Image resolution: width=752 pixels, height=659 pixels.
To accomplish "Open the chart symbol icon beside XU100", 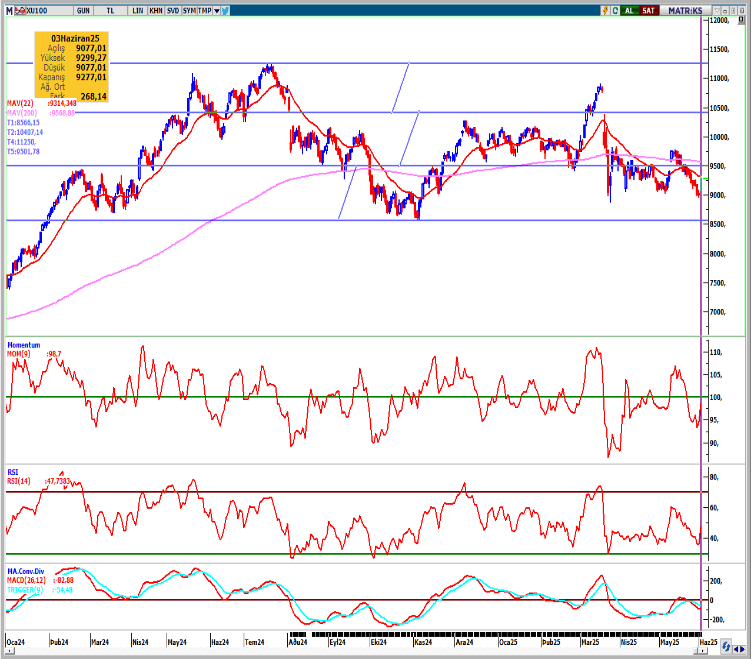I will coord(20,10).
